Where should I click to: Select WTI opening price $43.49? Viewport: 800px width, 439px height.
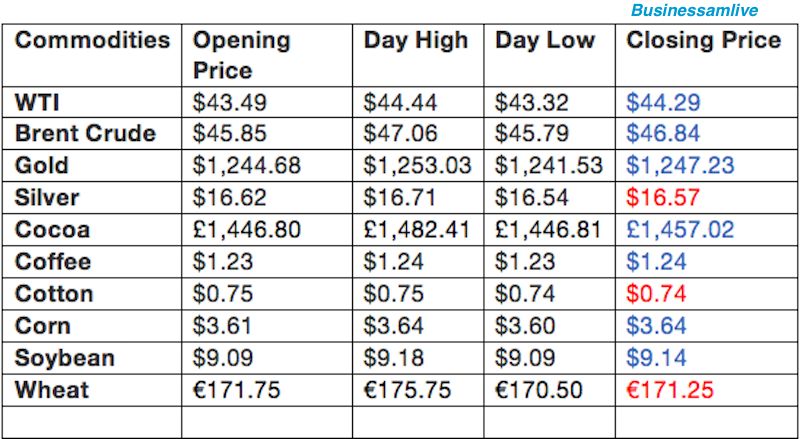(x=230, y=103)
